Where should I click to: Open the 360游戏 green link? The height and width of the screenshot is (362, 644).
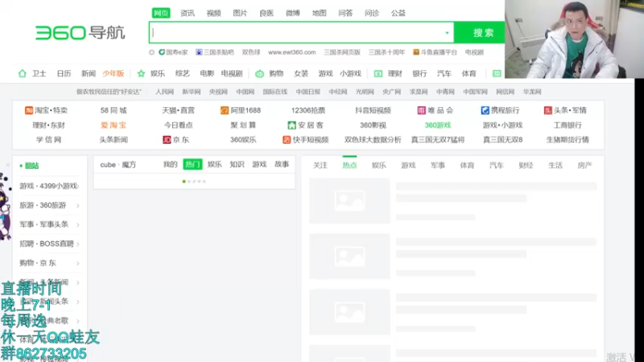pyautogui.click(x=438, y=125)
